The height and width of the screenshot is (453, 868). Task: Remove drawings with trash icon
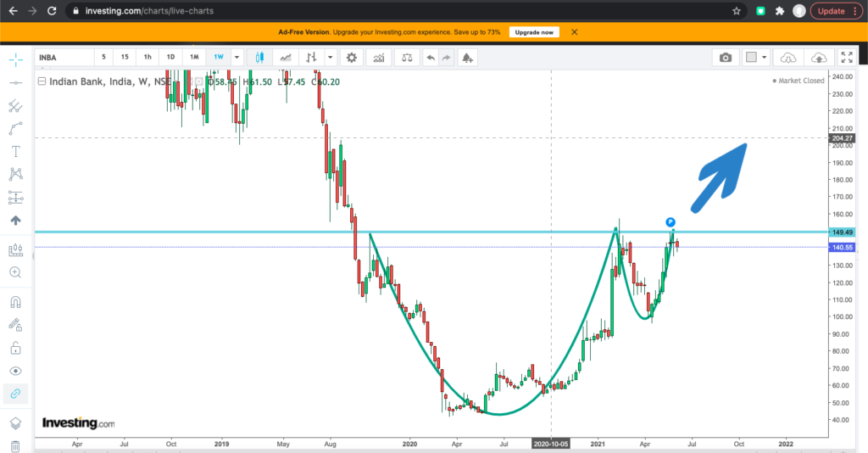(x=15, y=446)
